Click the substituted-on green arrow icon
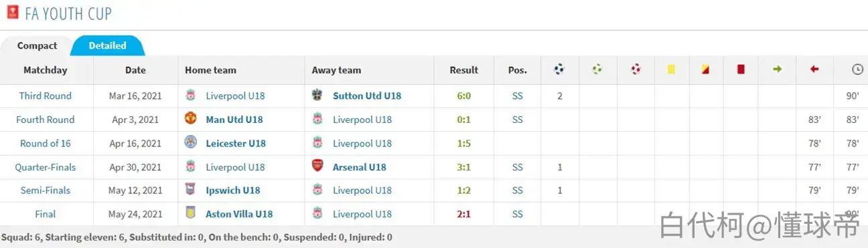This screenshot has width=868, height=248. click(778, 69)
